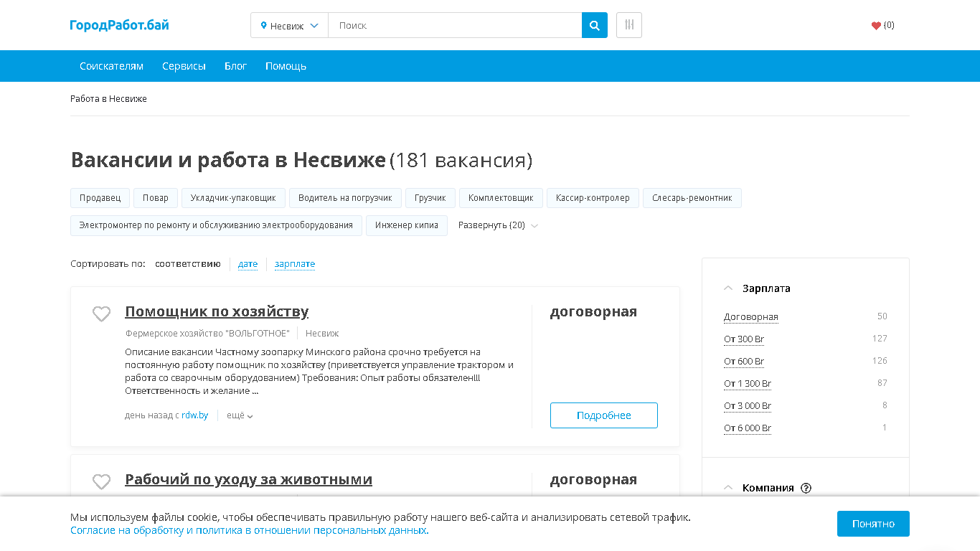Select the Электромонтер по ремонту tag
Screen dimensions: 980x551
point(216,225)
